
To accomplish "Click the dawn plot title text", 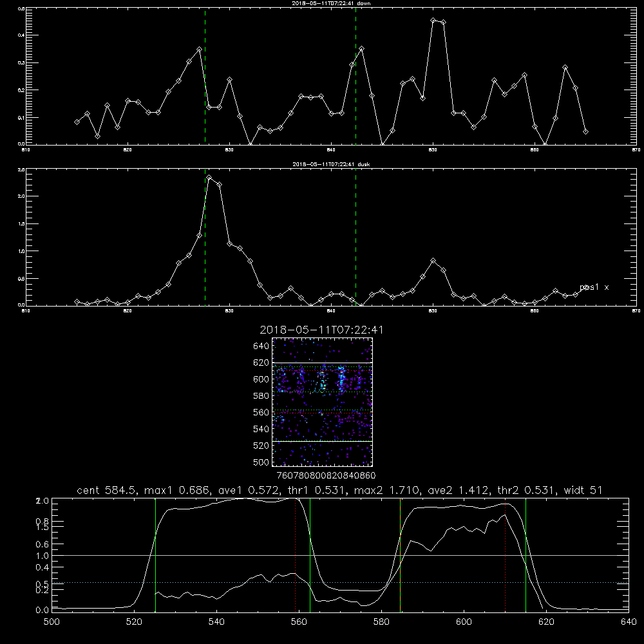I will click(331, 3).
